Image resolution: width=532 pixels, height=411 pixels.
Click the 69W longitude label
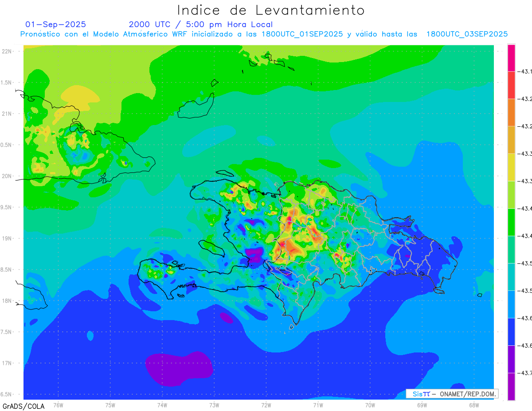coord(422,405)
